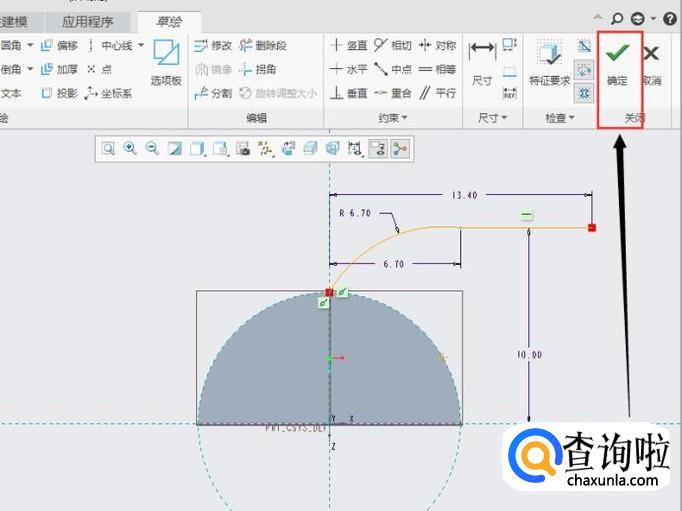Click the PTC learning connector icon
Viewport: 682px width, 511px height.
tap(638, 19)
